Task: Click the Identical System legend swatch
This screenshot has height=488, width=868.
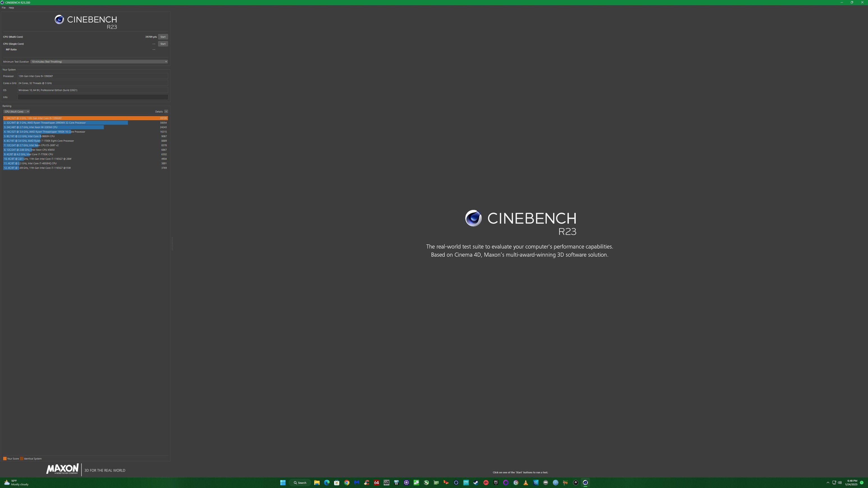Action: click(22, 459)
